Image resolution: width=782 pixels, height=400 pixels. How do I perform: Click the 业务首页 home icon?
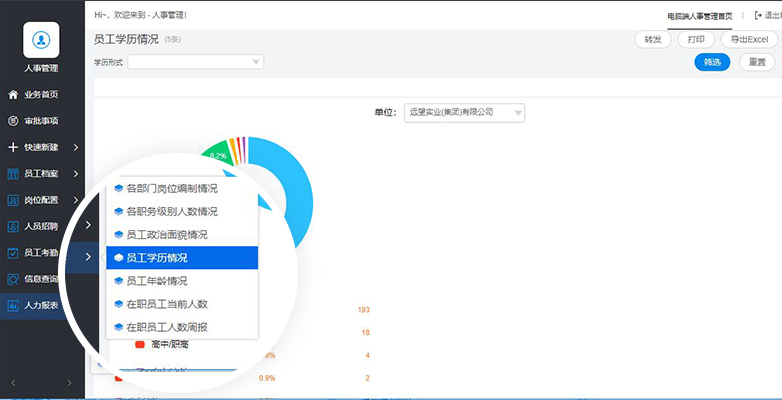13,95
